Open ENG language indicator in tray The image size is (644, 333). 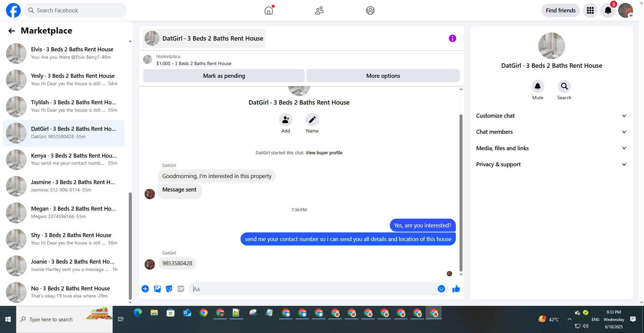[595, 319]
